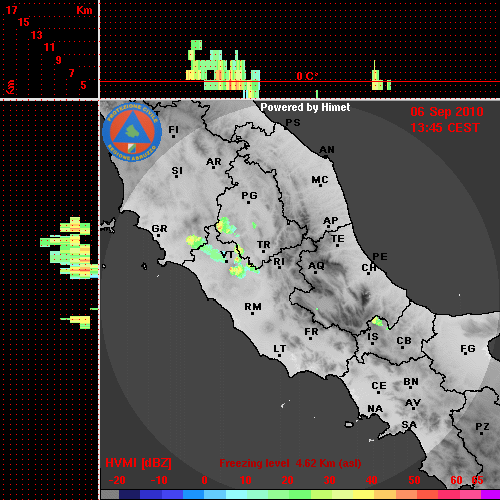Click the 'HVMI [dBZ]' product label
The image size is (500, 500).
[x=138, y=463]
